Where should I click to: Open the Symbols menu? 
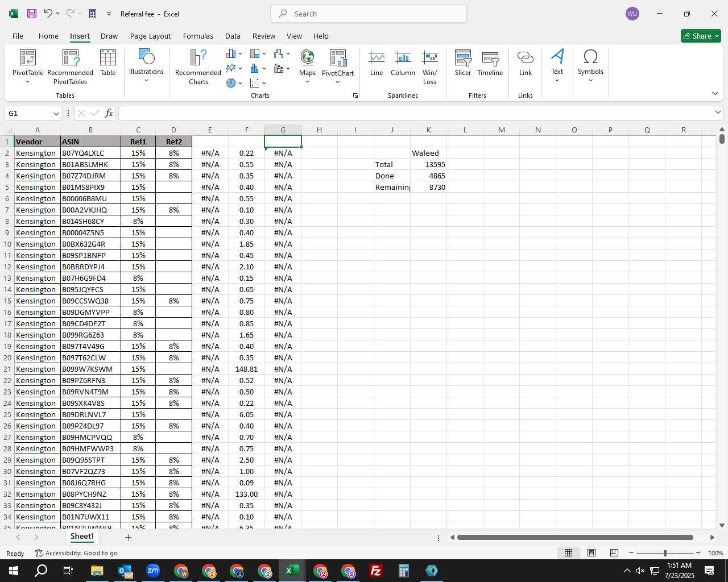point(590,65)
